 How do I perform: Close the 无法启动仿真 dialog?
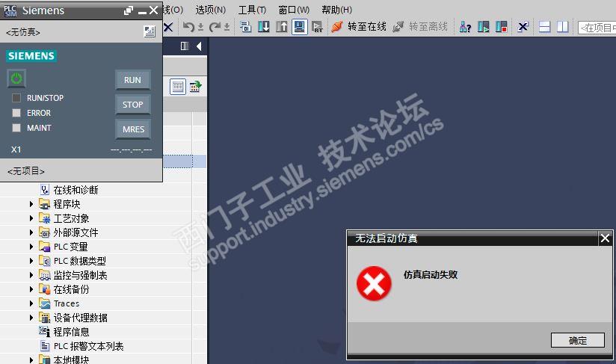[605, 238]
